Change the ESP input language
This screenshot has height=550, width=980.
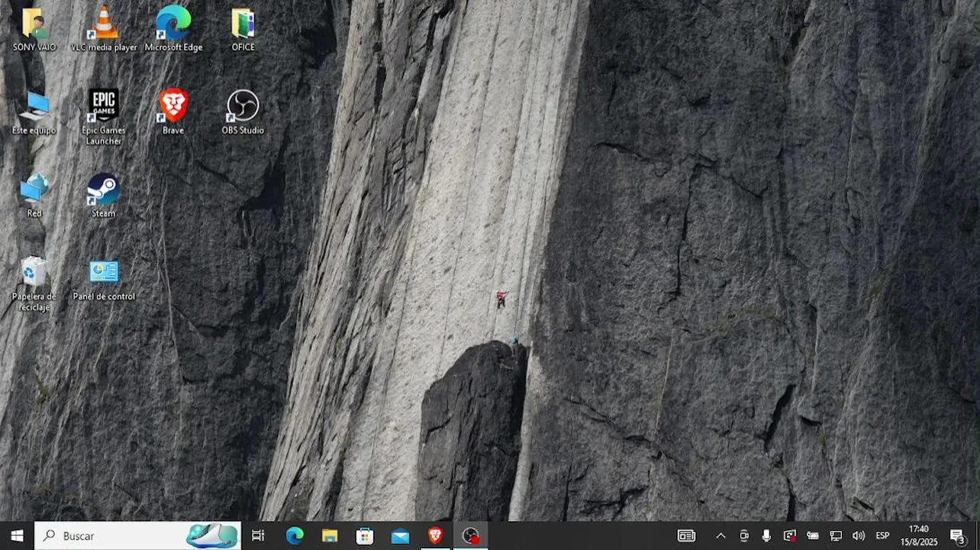click(882, 535)
